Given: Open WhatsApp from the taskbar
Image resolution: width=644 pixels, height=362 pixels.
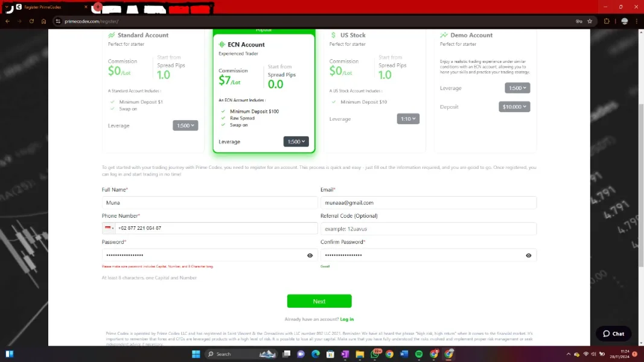Looking at the screenshot, I should [375, 354].
